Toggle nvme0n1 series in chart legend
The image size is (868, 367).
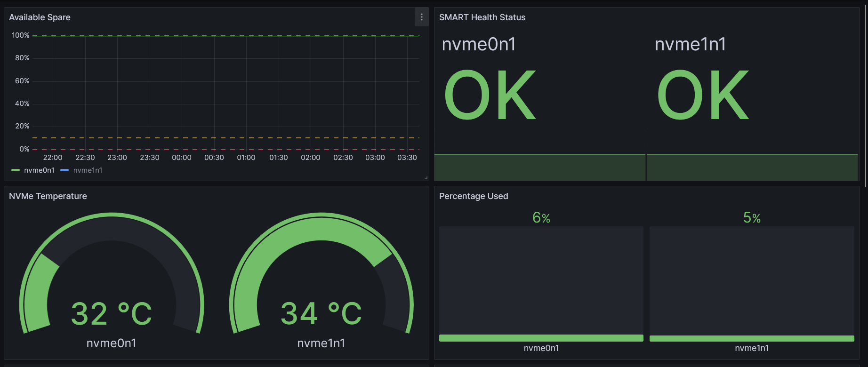point(39,170)
